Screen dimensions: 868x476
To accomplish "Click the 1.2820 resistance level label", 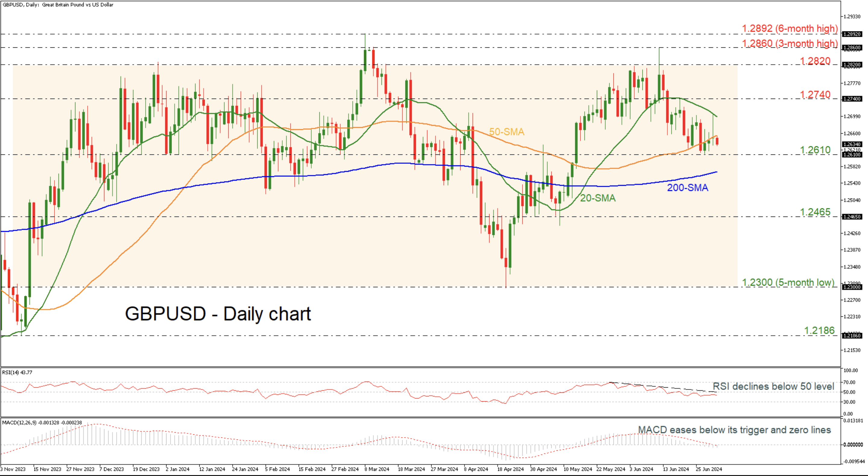I will (x=815, y=61).
